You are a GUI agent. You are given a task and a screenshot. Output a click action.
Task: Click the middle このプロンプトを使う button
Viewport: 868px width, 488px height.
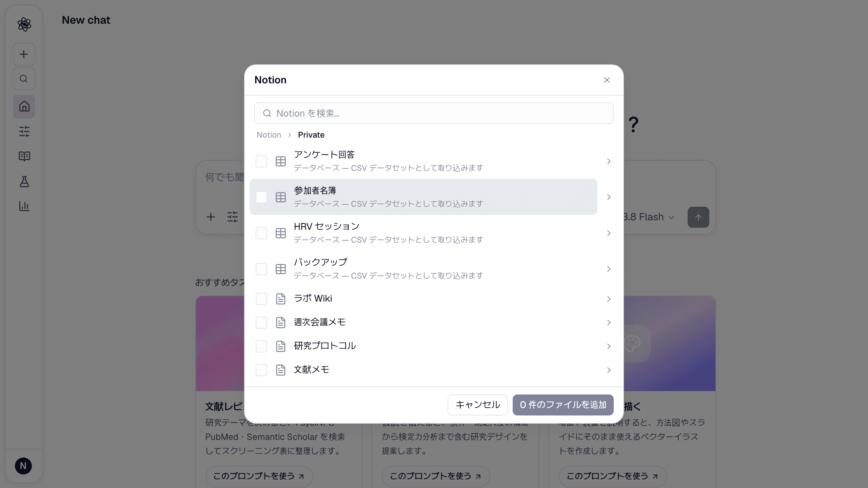pyautogui.click(x=436, y=476)
